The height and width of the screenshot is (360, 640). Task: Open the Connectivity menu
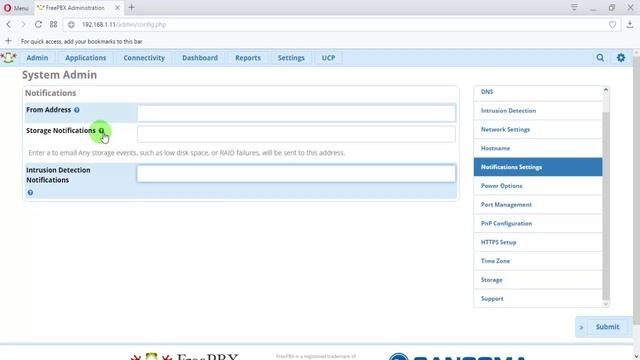click(x=144, y=58)
